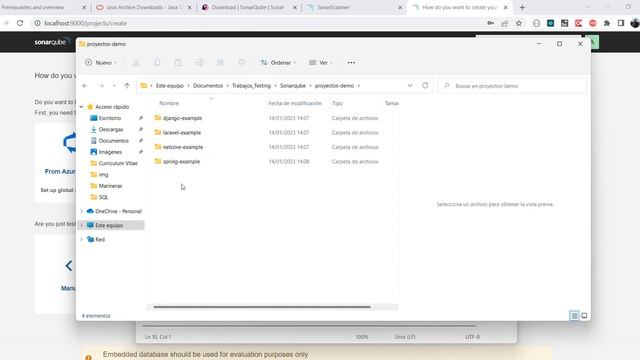This screenshot has width=640, height=360.
Task: Close the SonarScanner browser tab
Action: click(400, 7)
